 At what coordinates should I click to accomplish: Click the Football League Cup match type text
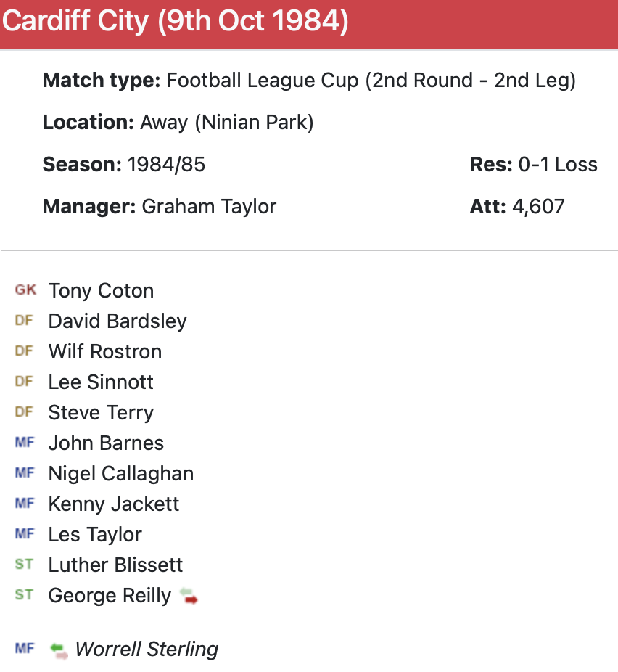click(x=371, y=81)
